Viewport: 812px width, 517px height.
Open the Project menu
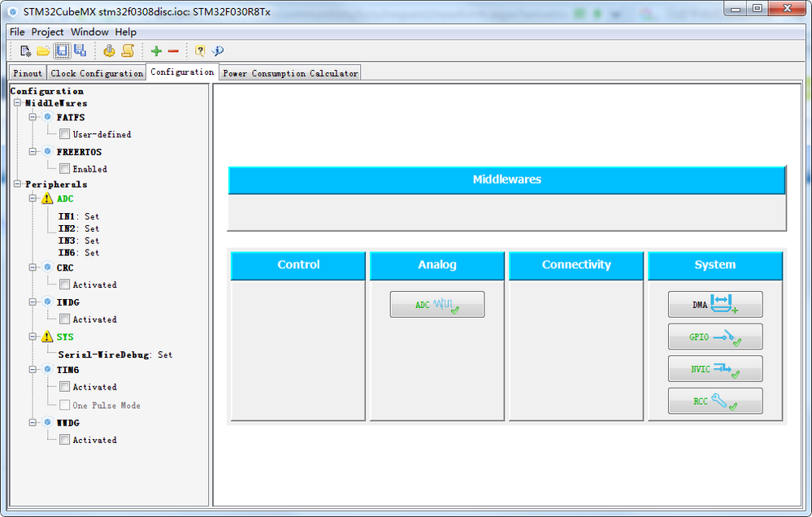click(x=47, y=33)
